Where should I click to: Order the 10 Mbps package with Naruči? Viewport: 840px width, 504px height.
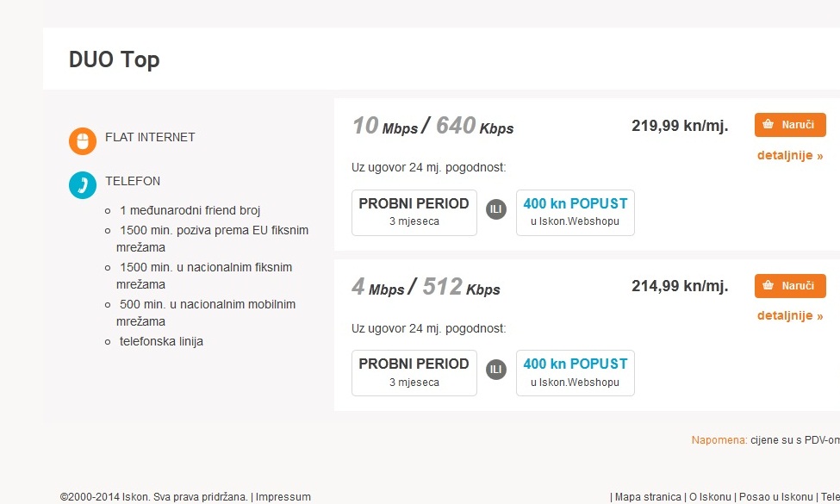tap(790, 125)
